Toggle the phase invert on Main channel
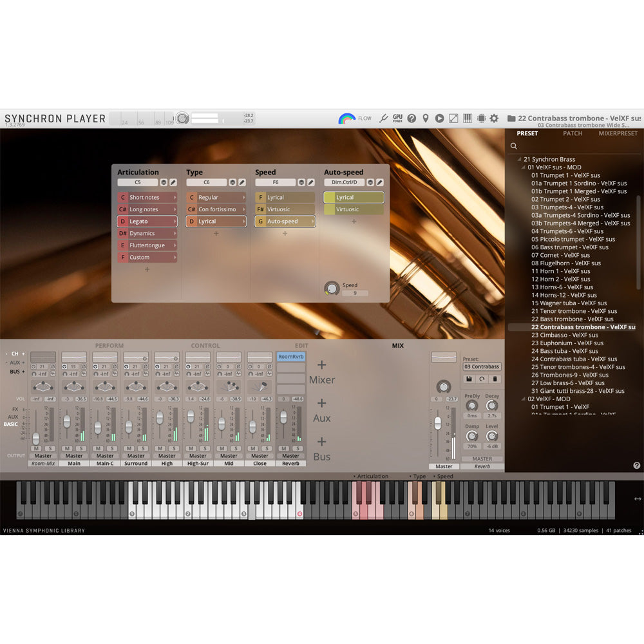Screen dimensions: 644x644 tap(84, 366)
